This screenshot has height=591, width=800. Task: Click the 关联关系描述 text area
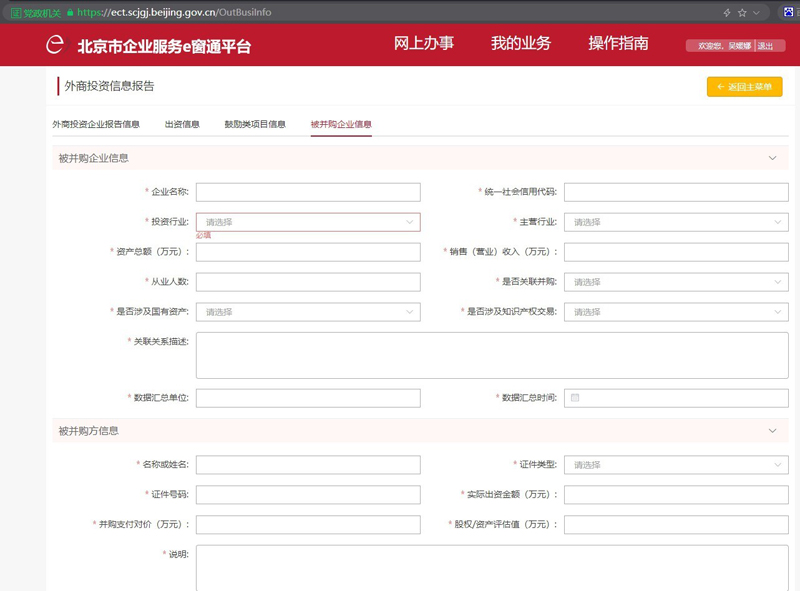click(x=491, y=355)
